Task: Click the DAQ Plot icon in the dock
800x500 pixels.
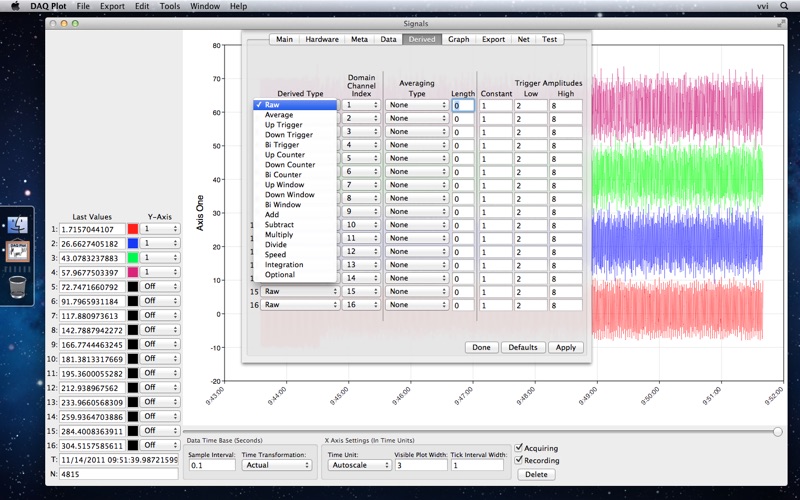Action: 18,252
